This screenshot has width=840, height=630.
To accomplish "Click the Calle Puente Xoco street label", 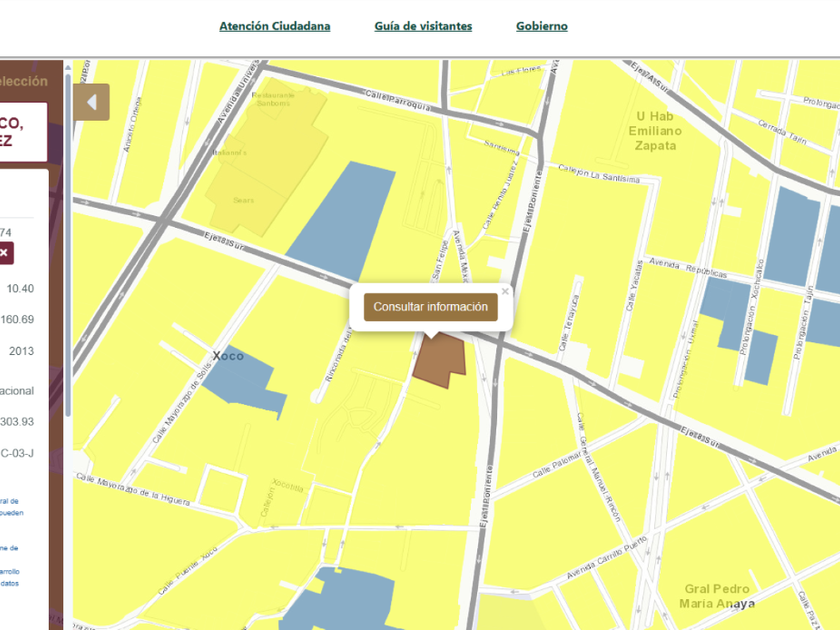I will (188, 571).
